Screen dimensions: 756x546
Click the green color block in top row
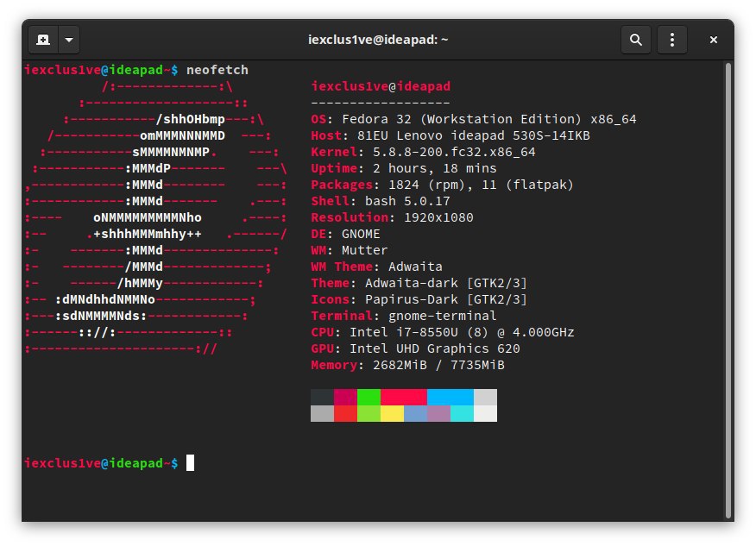[369, 397]
